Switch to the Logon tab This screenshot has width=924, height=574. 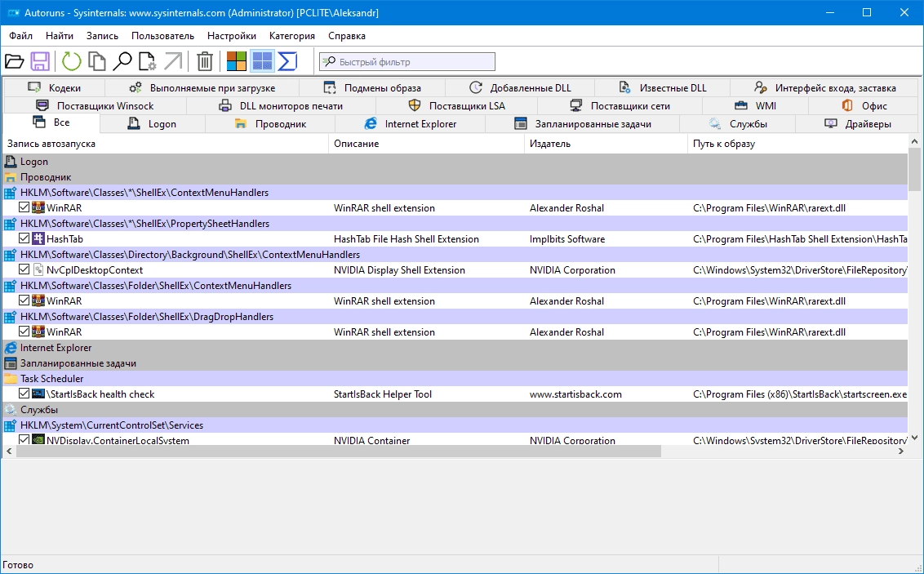153,124
